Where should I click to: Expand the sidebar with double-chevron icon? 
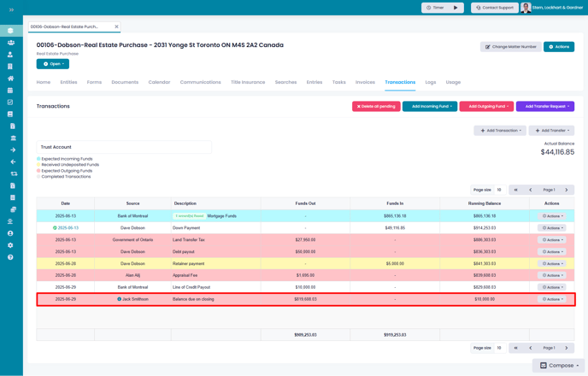click(x=11, y=9)
